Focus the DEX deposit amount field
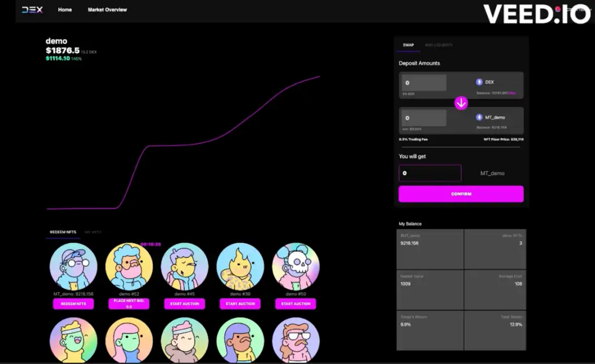 (x=424, y=83)
